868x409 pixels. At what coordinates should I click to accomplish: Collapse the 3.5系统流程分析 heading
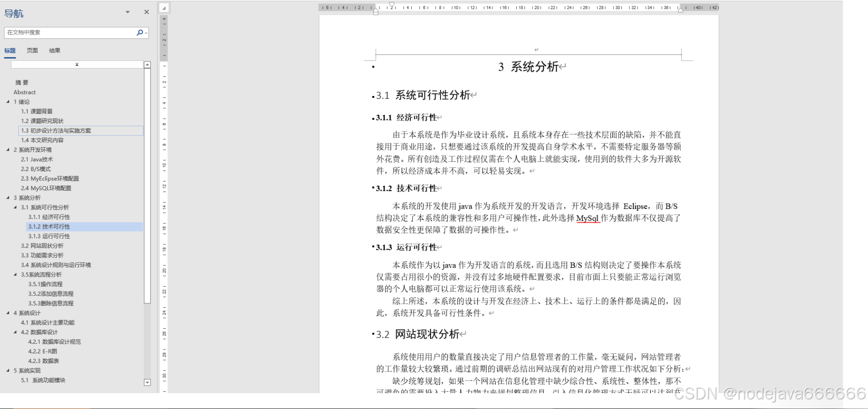coord(15,275)
